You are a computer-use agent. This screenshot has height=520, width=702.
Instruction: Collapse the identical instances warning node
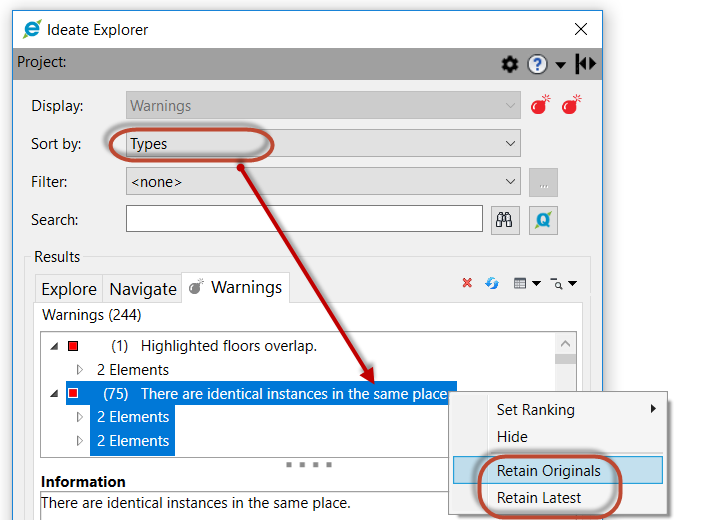pos(55,394)
